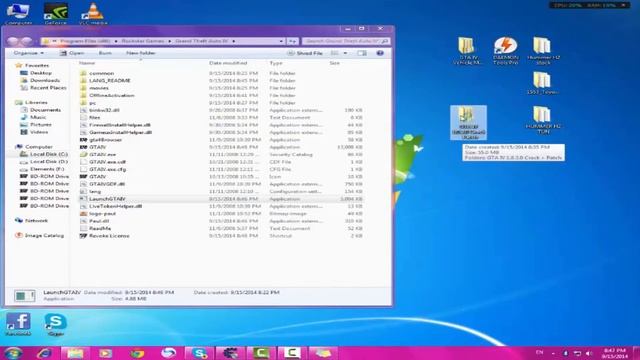Select the OfflineActivation folder

pyautogui.click(x=111, y=95)
